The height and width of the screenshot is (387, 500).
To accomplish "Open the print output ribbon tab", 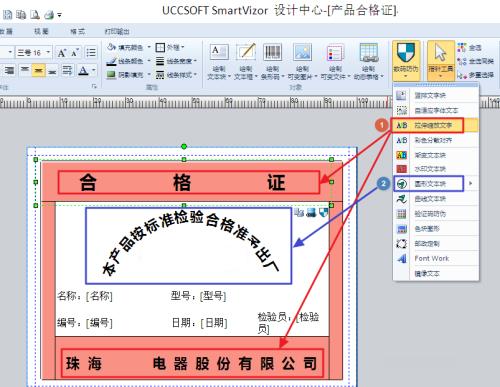I will 117,31.
